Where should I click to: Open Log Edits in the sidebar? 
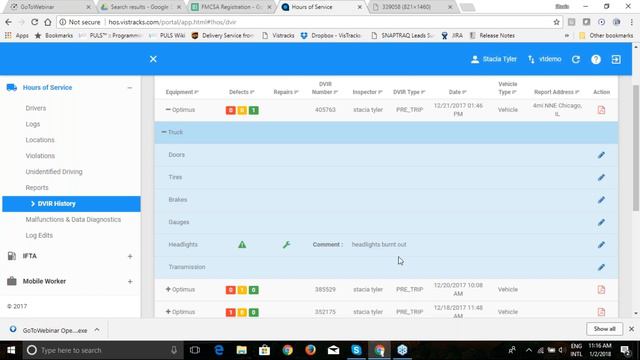point(39,236)
